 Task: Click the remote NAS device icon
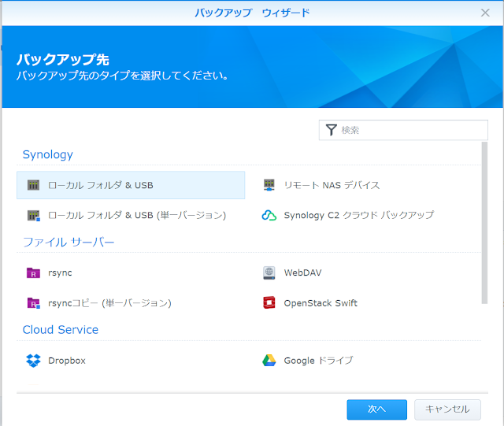pos(269,185)
